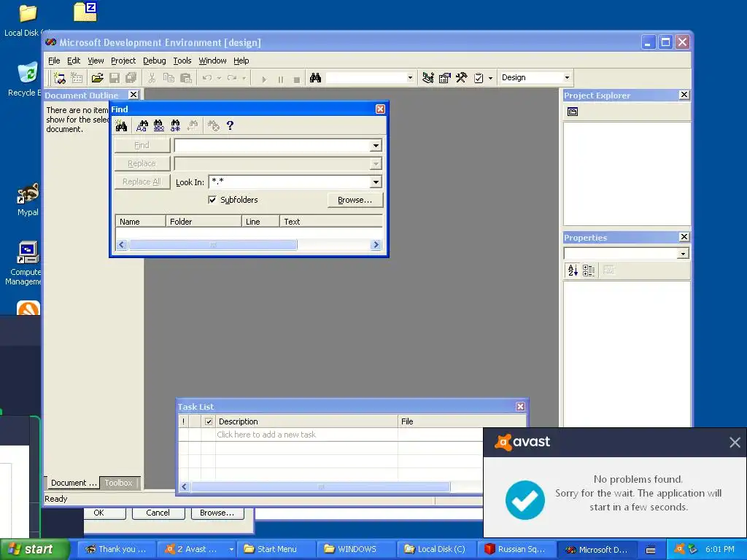Click the Stop square icon
This screenshot has width=747, height=560.
pos(297,79)
